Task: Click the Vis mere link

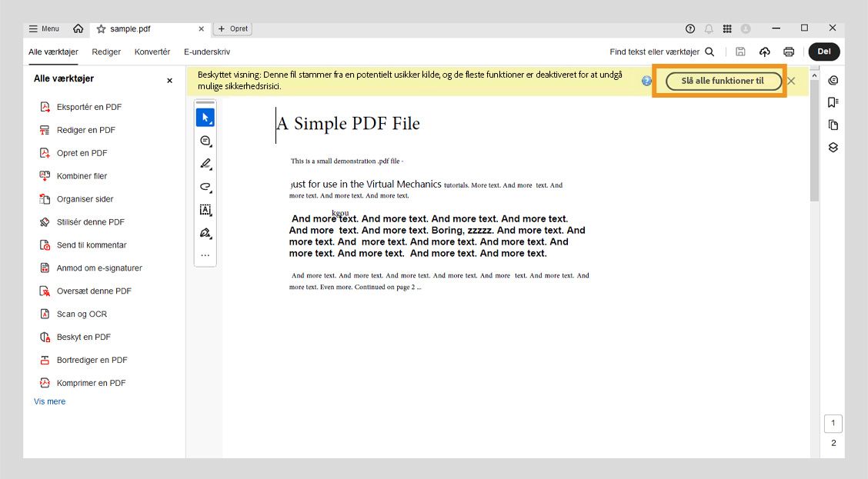Action: [50, 401]
